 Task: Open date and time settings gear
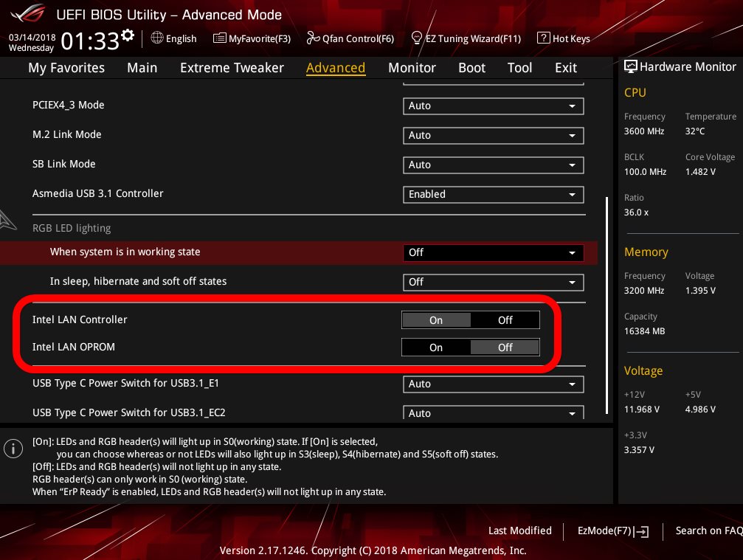tap(128, 35)
